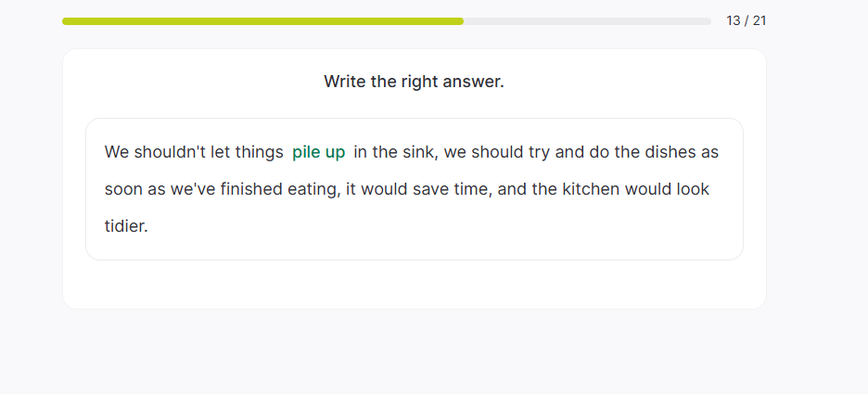Click the word "things" before the answer
The image size is (868, 394).
coord(258,152)
